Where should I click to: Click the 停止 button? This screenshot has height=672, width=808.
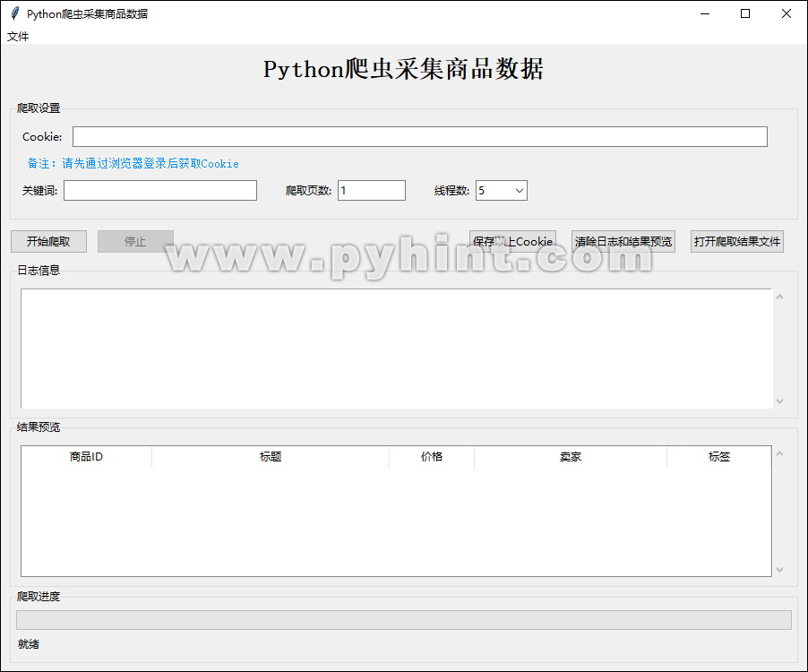tap(135, 241)
